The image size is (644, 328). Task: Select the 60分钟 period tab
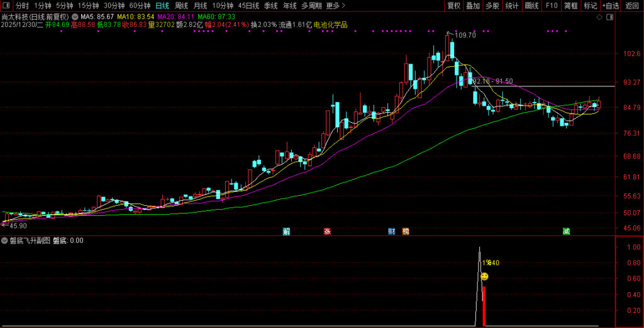[x=140, y=6]
